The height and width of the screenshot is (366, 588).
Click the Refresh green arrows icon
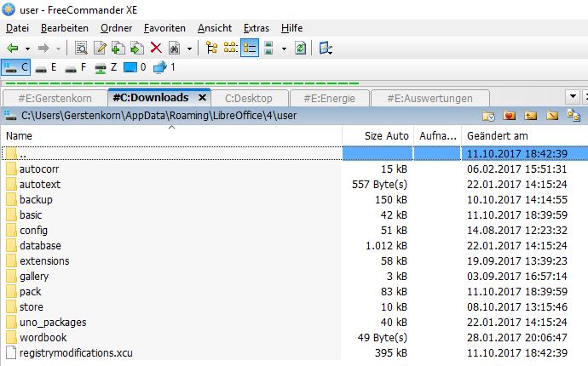click(x=300, y=49)
